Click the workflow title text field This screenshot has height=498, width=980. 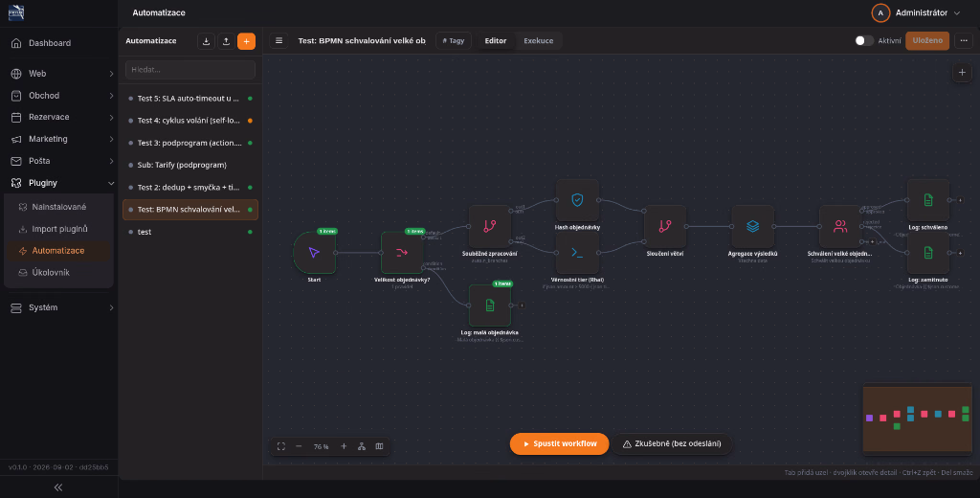[362, 40]
